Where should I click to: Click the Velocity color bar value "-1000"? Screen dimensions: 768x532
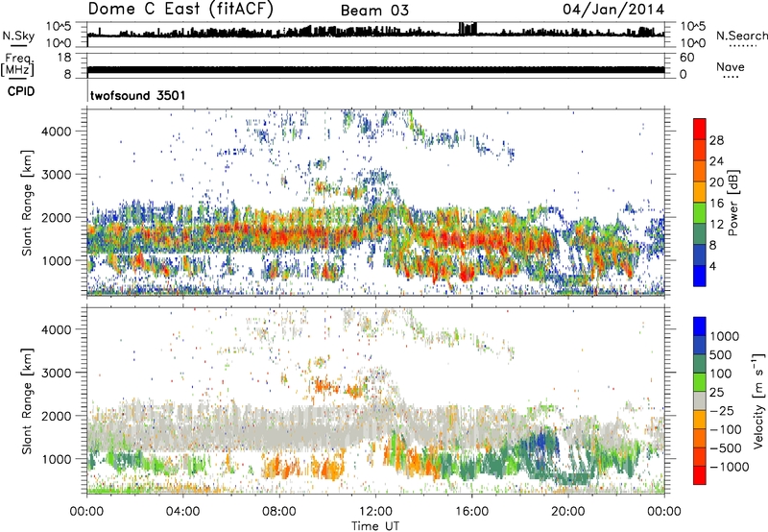[729, 467]
